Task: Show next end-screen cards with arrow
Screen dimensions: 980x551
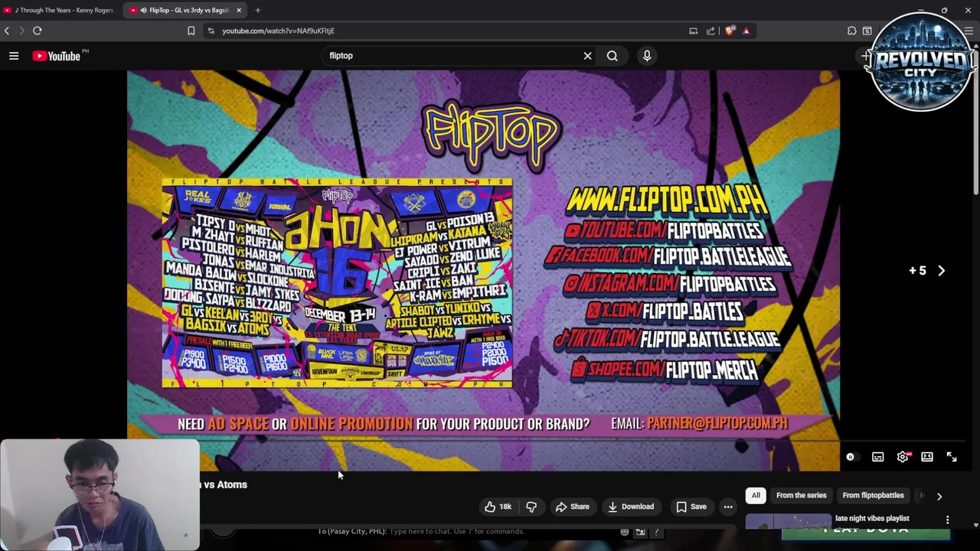Action: pos(941,271)
